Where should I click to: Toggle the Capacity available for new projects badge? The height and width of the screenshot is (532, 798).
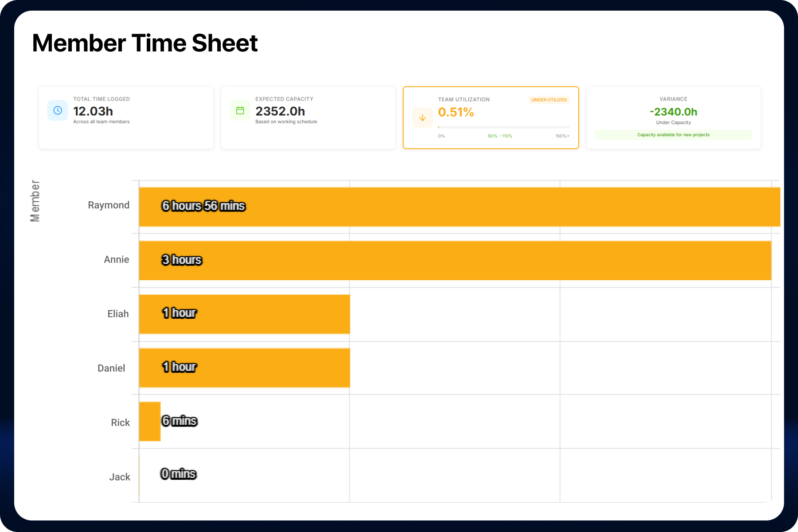(673, 135)
